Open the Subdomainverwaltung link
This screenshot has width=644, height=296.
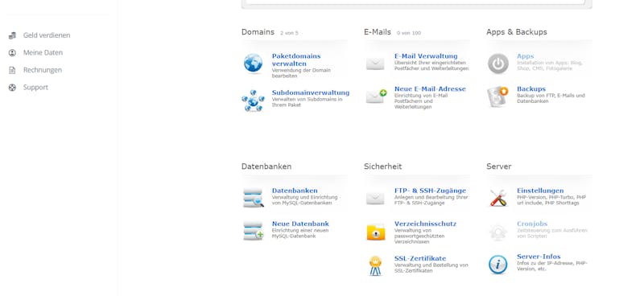(311, 92)
